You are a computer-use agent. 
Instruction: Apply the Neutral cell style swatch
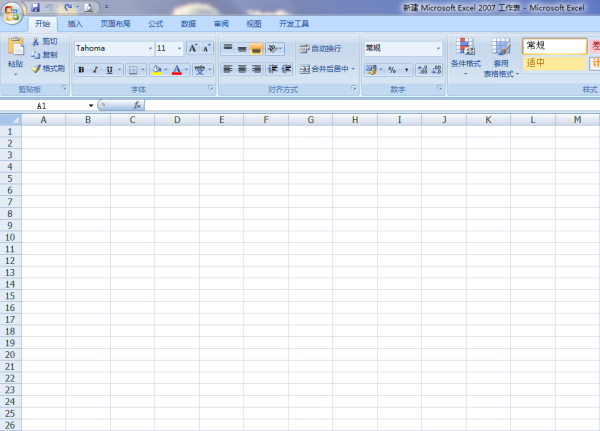click(x=554, y=63)
